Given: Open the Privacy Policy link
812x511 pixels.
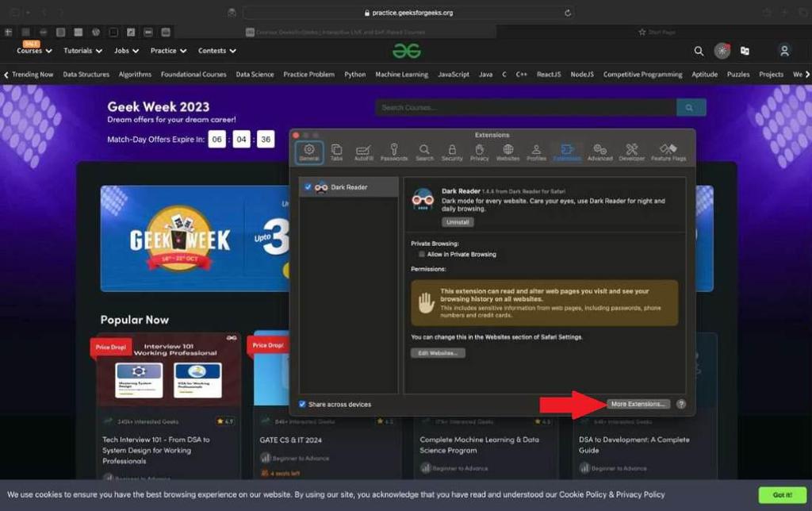Looking at the screenshot, I should click(641, 495).
